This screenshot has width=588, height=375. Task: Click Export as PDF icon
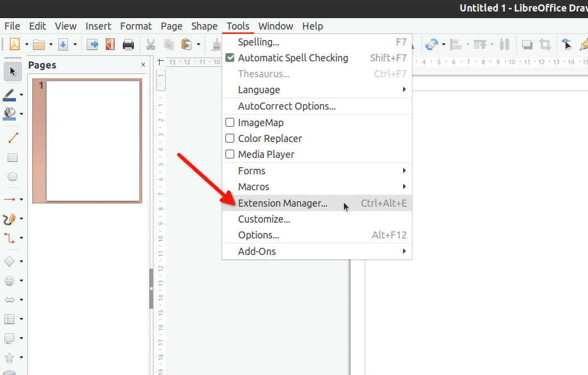coord(110,44)
